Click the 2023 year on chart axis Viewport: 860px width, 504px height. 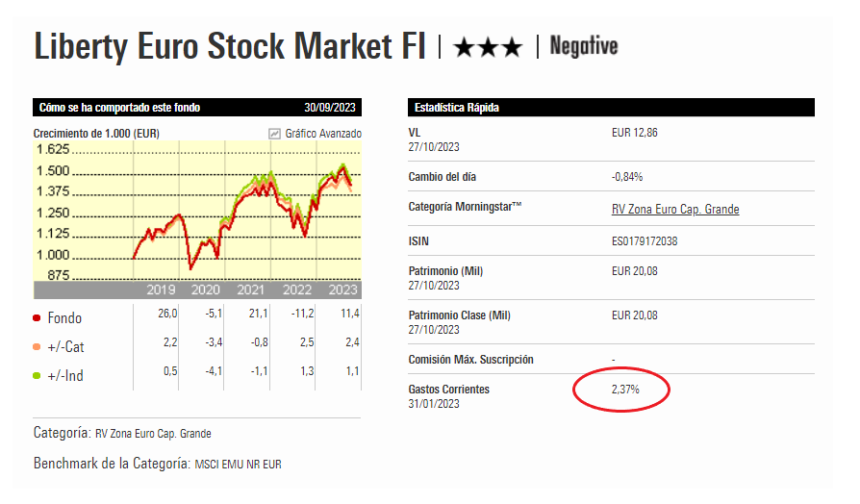click(x=341, y=290)
